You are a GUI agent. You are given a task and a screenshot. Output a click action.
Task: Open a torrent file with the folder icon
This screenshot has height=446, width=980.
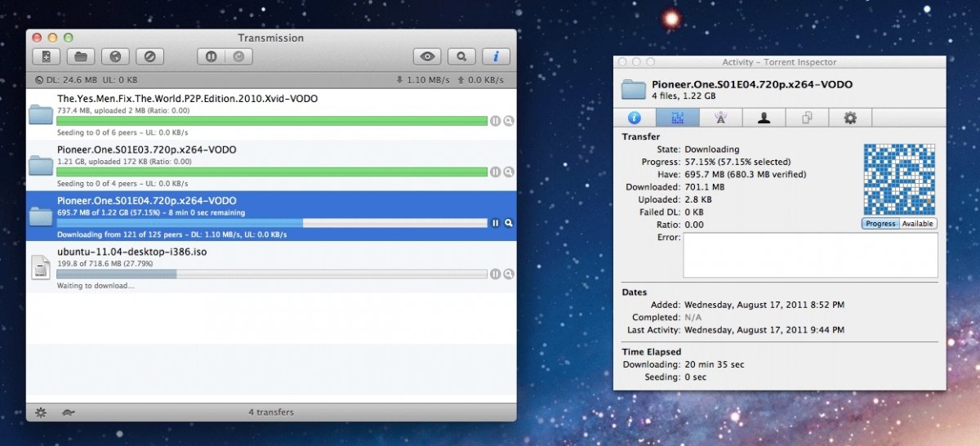[82, 56]
